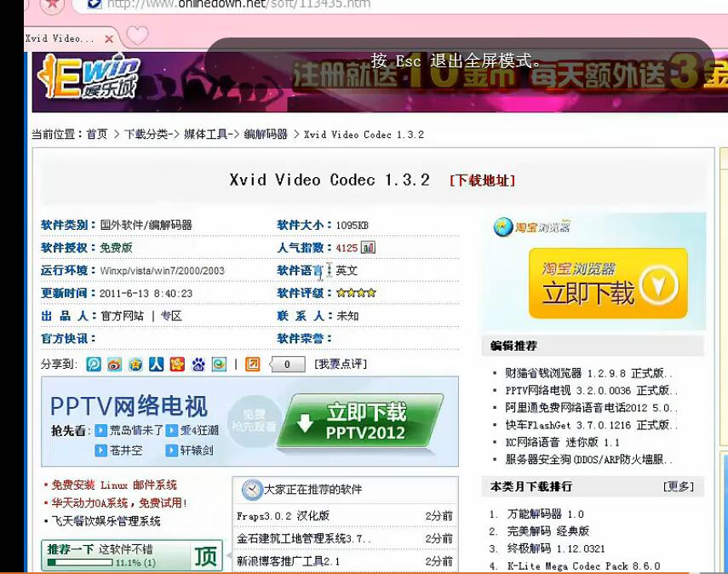This screenshot has width=728, height=574.
Task: Open more share options orange arrow icon
Action: click(x=253, y=364)
